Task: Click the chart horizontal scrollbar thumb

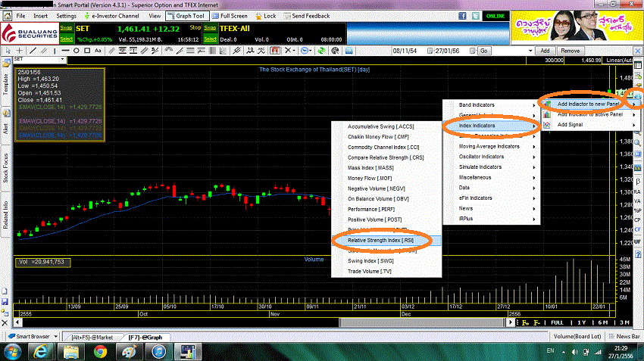Action: (x=421, y=323)
